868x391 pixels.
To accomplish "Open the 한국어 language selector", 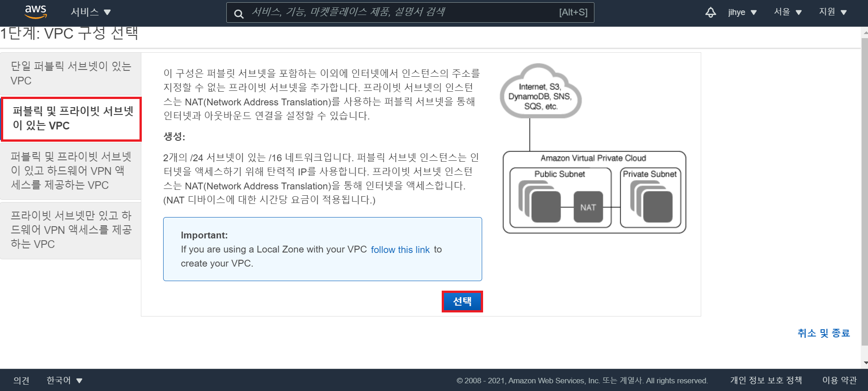I will pos(65,380).
